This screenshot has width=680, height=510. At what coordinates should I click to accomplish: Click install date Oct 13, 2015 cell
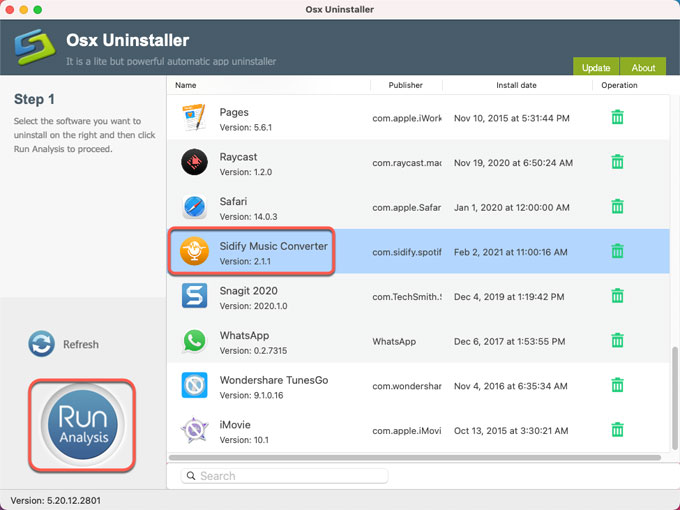pyautogui.click(x=511, y=431)
